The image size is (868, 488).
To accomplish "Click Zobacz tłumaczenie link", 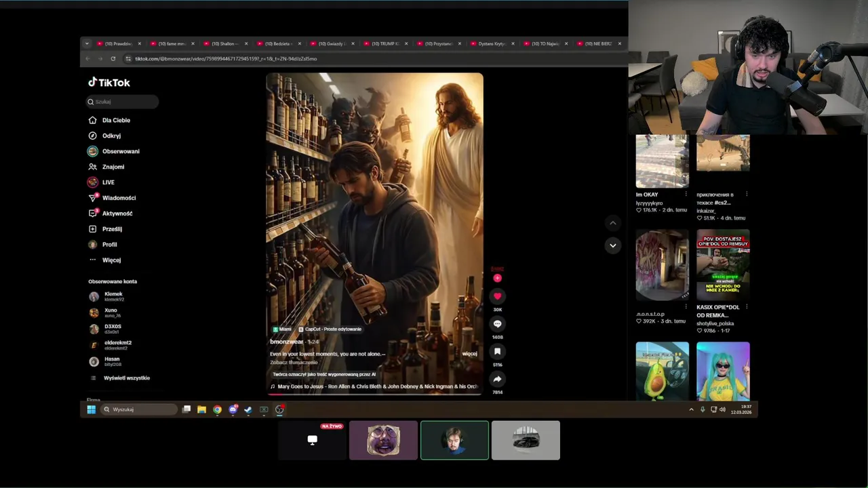I will pyautogui.click(x=294, y=363).
